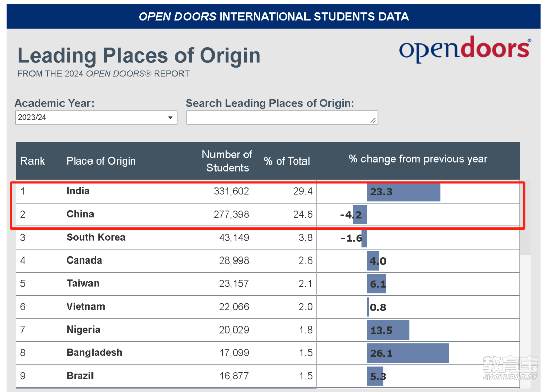Click Canada's 4.0 change bar

373,261
